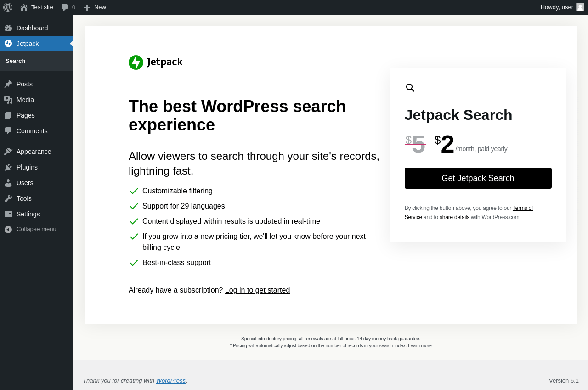Open the WordPress logo menu
Viewport: 588px width, 390px height.
pos(8,7)
